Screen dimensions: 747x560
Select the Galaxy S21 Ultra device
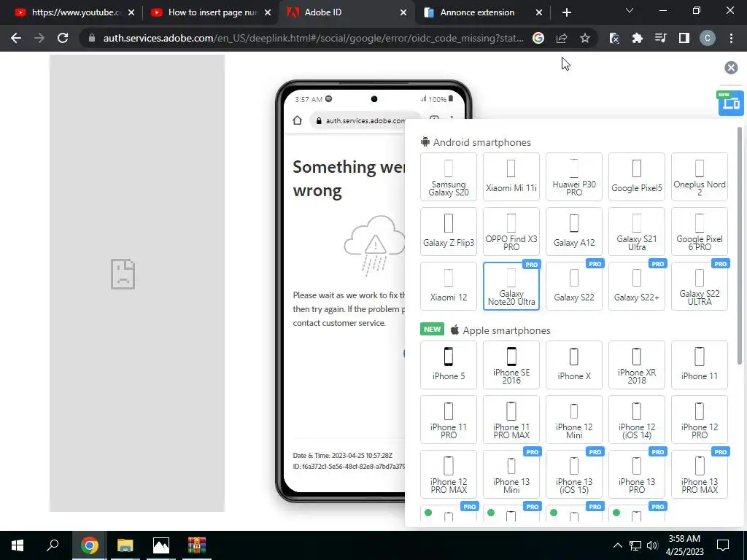[636, 231]
